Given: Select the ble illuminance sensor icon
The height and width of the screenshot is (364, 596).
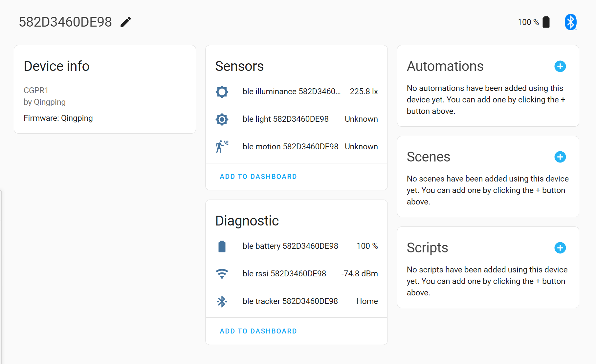Looking at the screenshot, I should tap(222, 92).
